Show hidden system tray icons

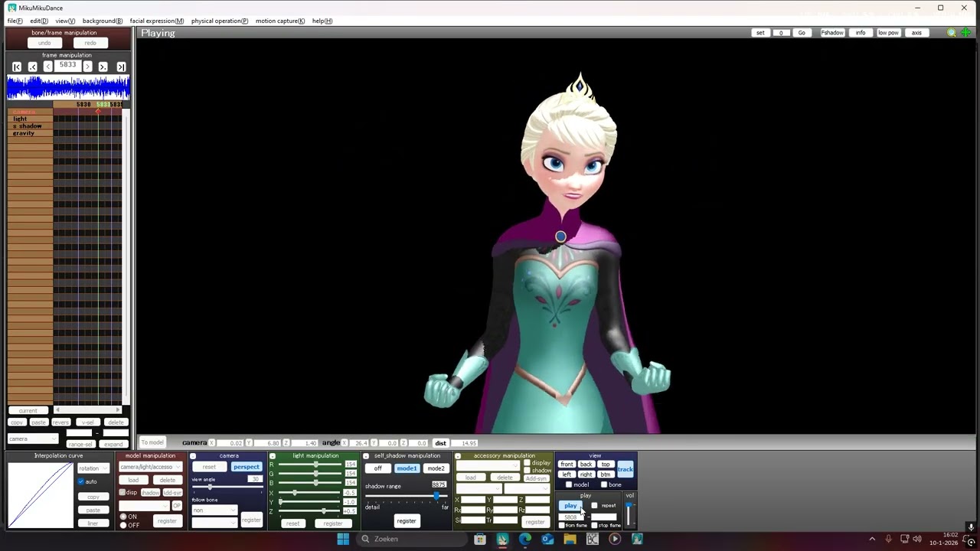[871, 539]
